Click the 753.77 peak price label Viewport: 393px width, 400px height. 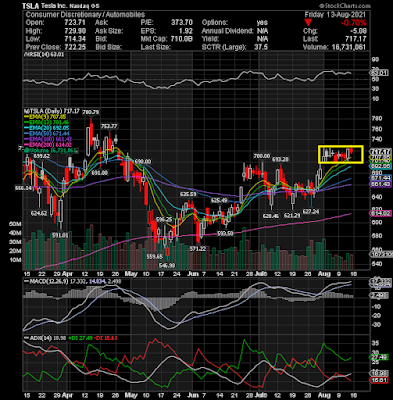point(109,126)
